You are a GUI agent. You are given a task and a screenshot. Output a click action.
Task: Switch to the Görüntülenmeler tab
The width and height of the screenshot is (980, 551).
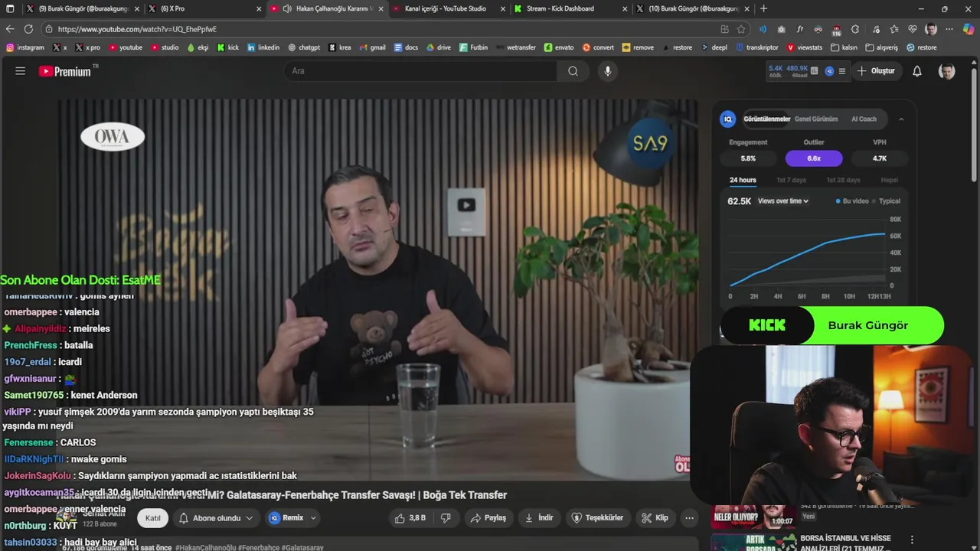pos(766,119)
